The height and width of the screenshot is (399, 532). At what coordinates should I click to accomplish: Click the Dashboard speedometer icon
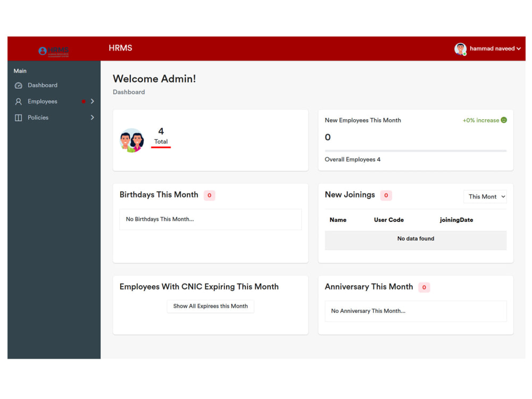click(18, 86)
